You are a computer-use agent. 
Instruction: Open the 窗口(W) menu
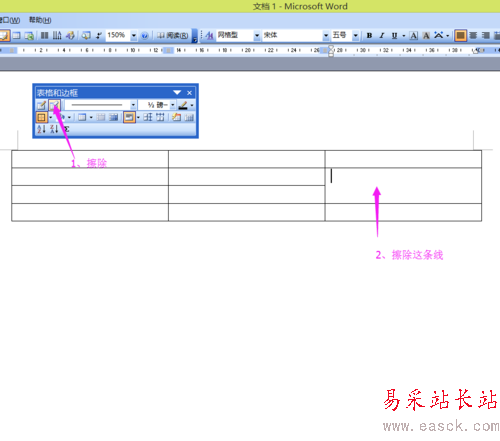point(10,20)
